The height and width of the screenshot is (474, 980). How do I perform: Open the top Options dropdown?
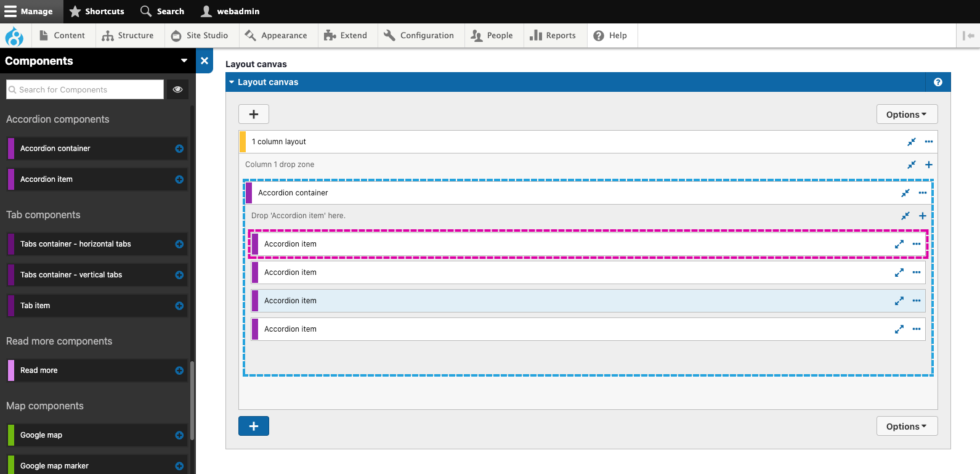coord(907,115)
